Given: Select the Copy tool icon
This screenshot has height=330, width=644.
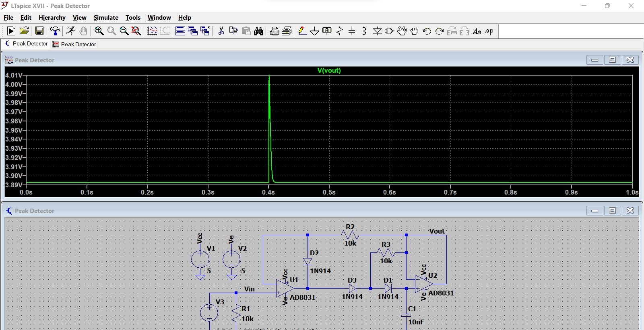Looking at the screenshot, I should [x=233, y=31].
